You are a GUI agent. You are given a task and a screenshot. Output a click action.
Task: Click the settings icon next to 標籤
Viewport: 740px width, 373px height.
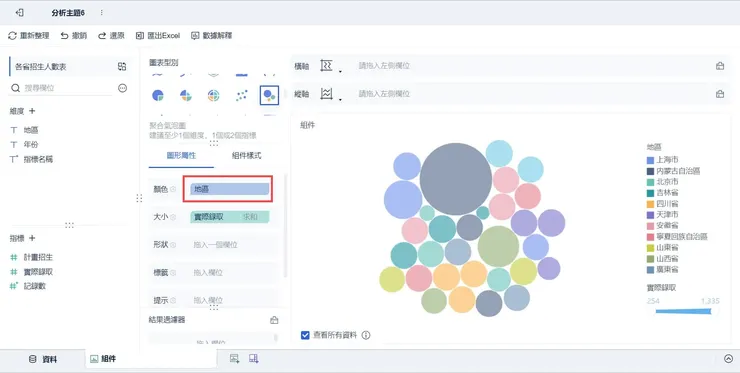click(x=173, y=273)
